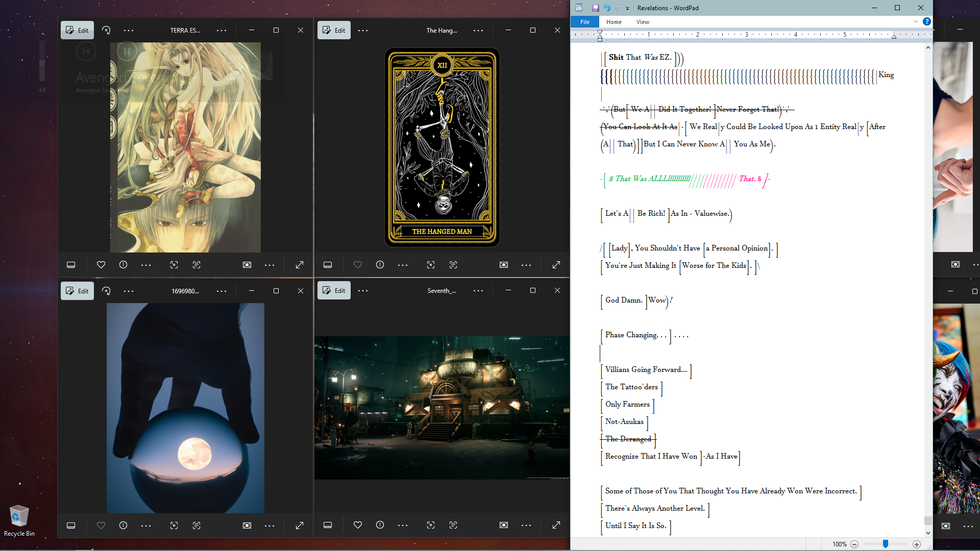Enter fullscreen in the Seventh photo window
This screenshot has width=980, height=551.
click(556, 525)
